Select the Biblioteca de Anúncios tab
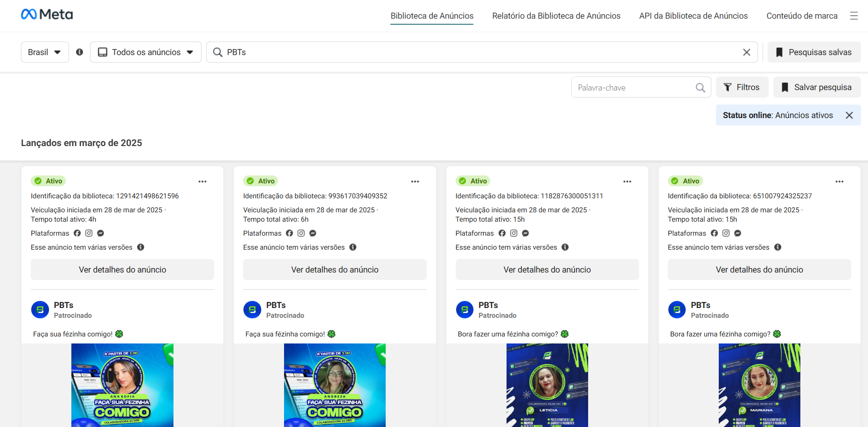The image size is (868, 427). [432, 16]
